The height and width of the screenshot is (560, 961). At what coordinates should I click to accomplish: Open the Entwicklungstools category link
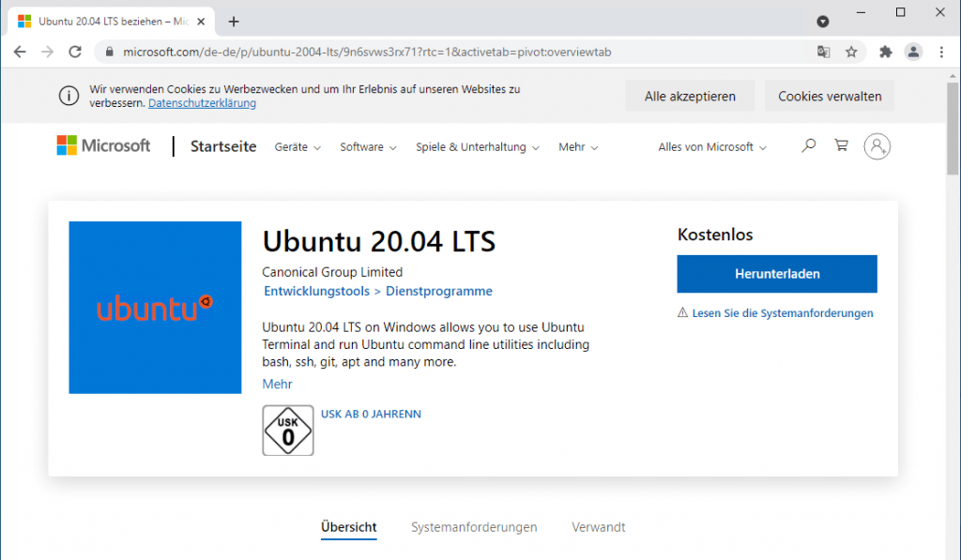click(x=316, y=291)
